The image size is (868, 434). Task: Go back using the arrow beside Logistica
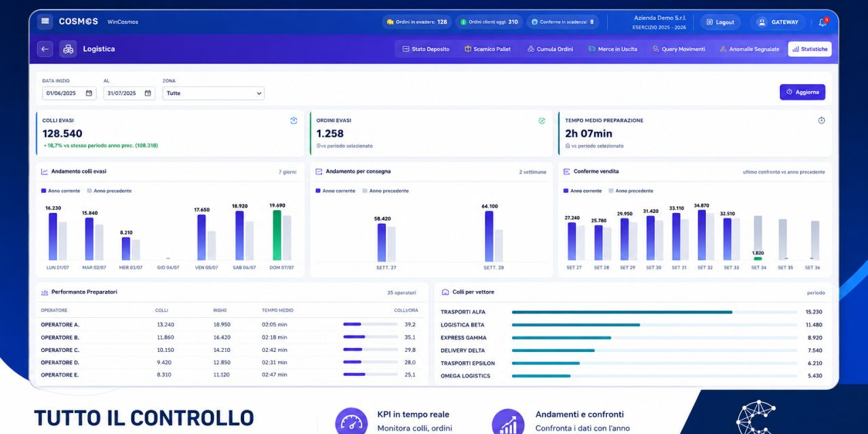(45, 49)
